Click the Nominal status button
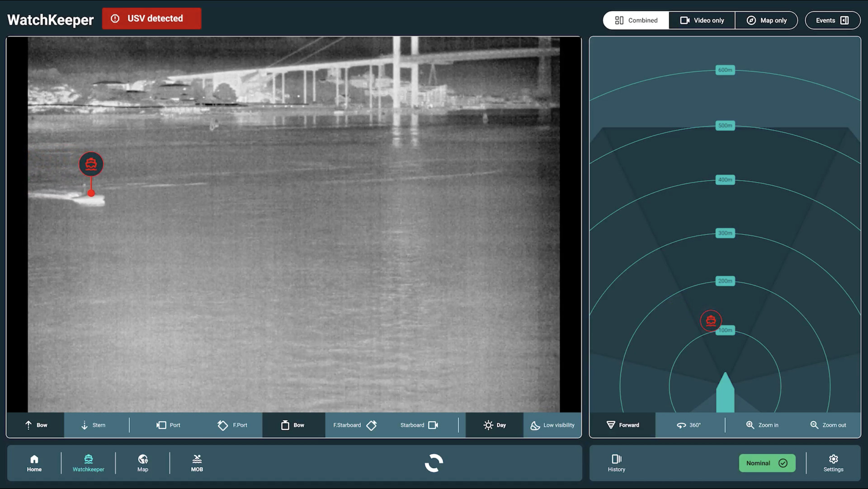 767,463
